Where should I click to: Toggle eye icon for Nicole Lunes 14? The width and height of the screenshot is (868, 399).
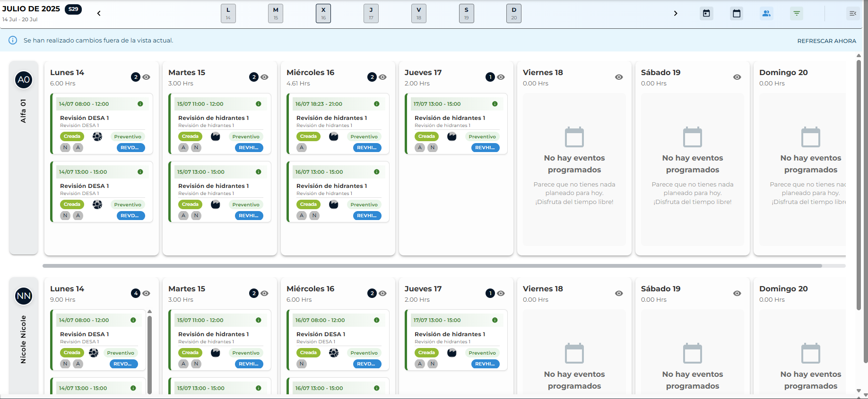[147, 293]
